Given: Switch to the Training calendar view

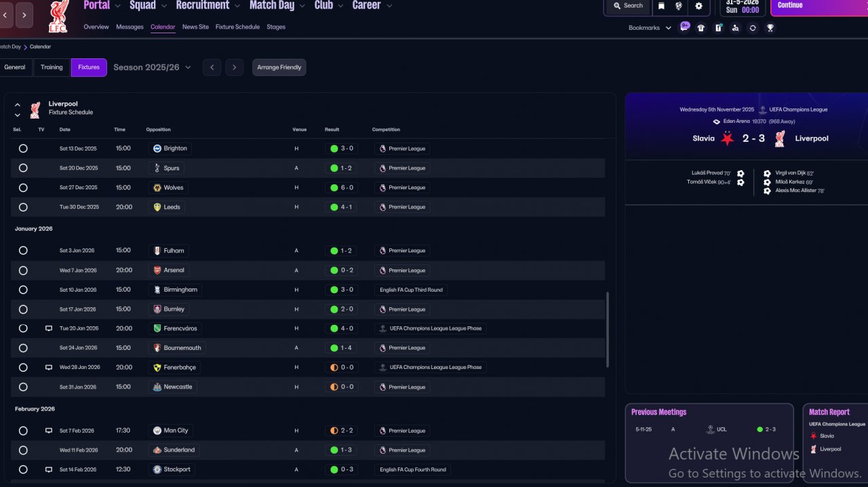Looking at the screenshot, I should tap(52, 67).
